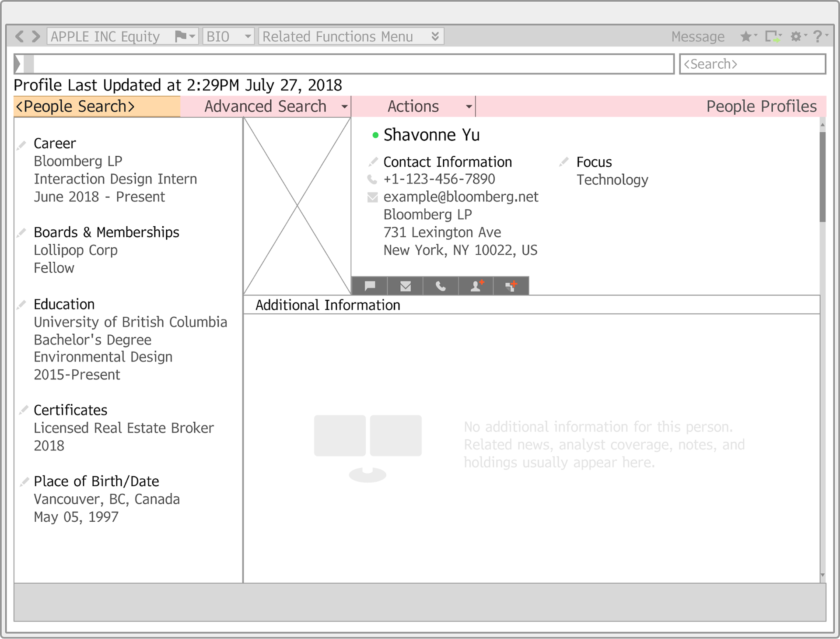
Task: Open the gear settings icon in toolbar
Action: (796, 36)
